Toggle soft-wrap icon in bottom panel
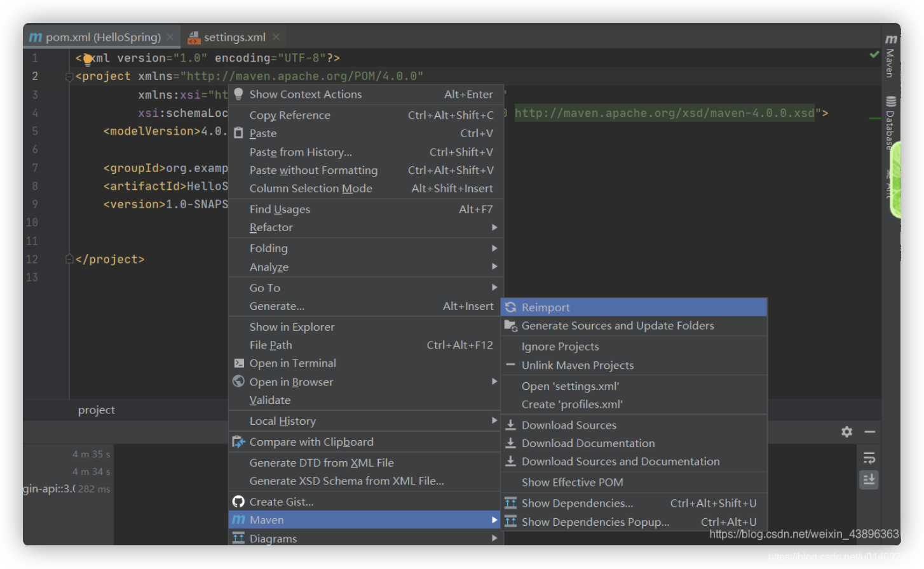 point(869,458)
